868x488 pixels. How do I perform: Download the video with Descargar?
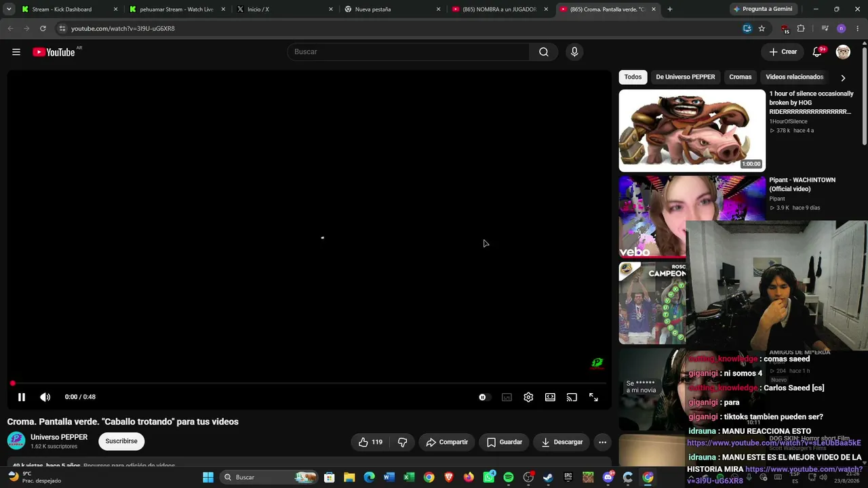tap(562, 442)
